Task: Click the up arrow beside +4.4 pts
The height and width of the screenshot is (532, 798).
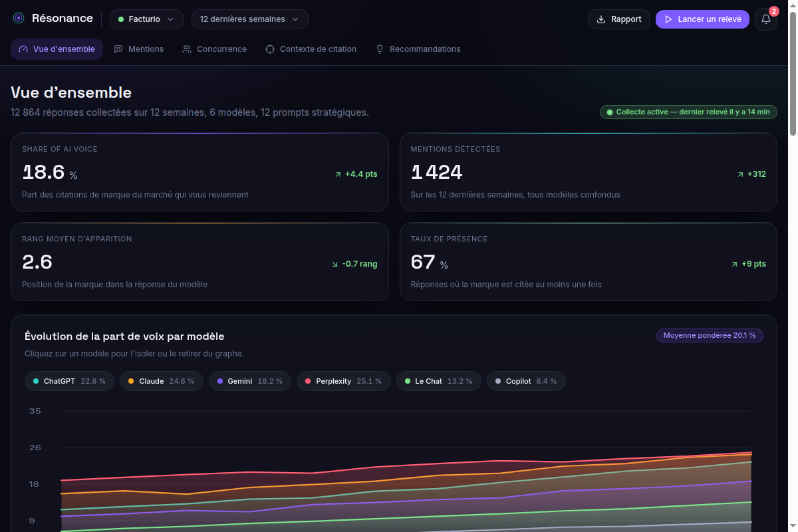Action: click(x=338, y=174)
